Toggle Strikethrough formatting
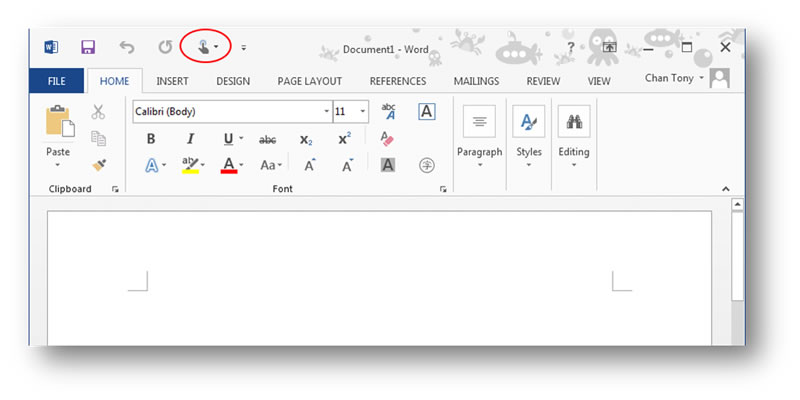 tap(267, 139)
